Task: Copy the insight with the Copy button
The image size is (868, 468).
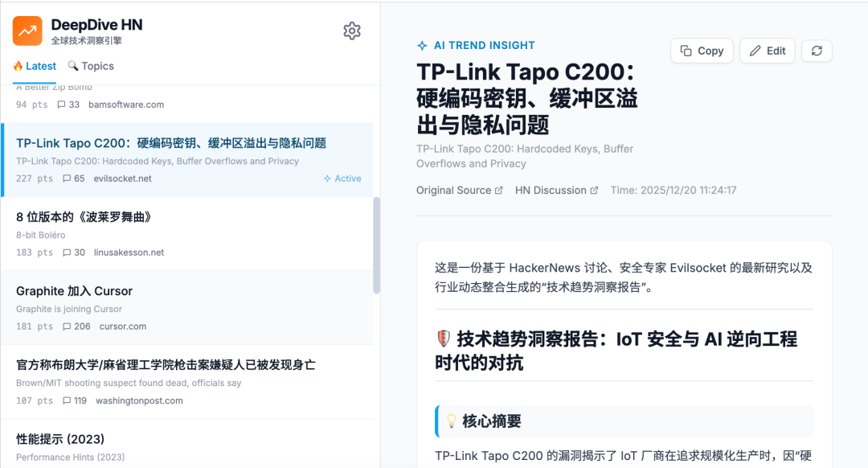Action: point(702,51)
